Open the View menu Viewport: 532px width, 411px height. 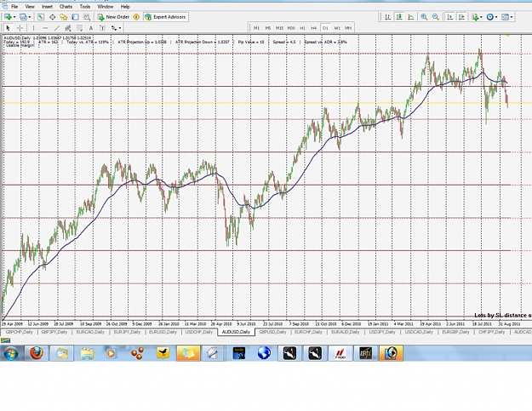[x=30, y=7]
